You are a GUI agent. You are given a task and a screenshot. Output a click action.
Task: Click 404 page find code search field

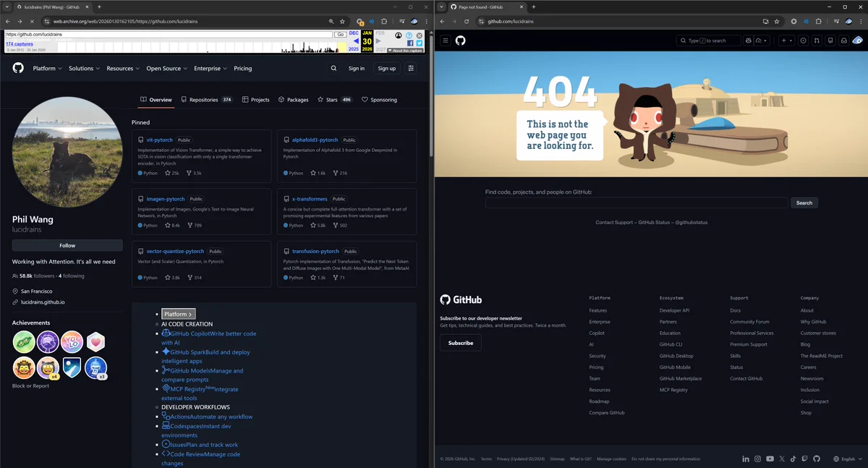pos(637,203)
